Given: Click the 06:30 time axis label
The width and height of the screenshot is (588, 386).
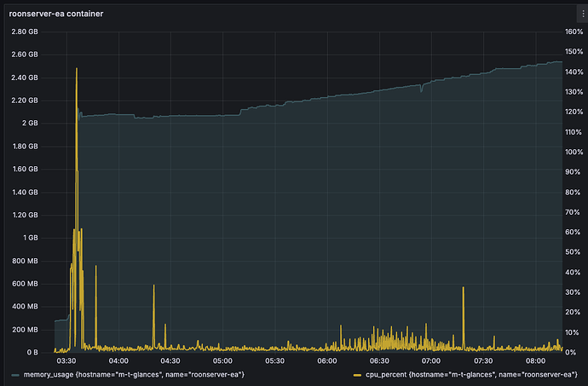Looking at the screenshot, I should pos(379,361).
